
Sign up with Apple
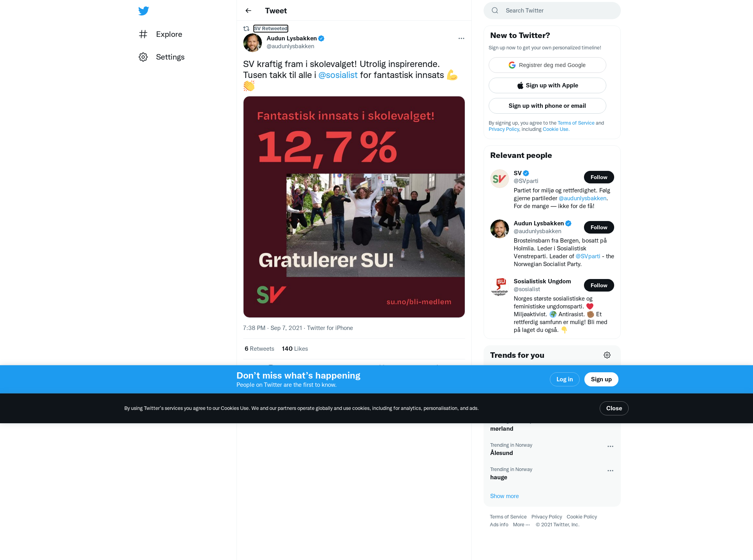point(547,85)
